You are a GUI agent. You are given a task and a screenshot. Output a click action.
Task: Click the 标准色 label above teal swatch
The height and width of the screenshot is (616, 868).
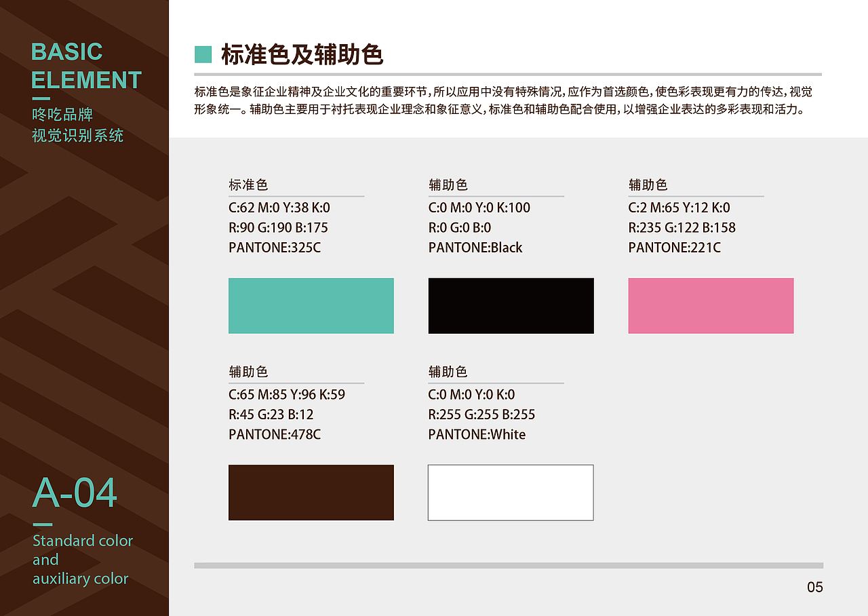(x=248, y=185)
